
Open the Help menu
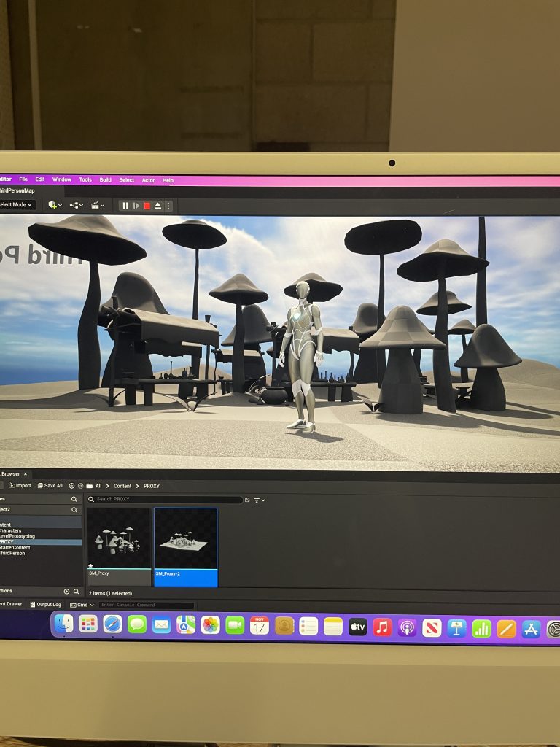168,181
